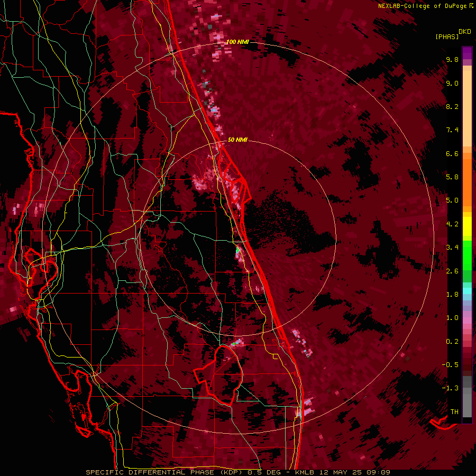The width and height of the screenshot is (476, 476).
Task: Pick the yellow segment of the color bar
Action: pyautogui.click(x=467, y=226)
